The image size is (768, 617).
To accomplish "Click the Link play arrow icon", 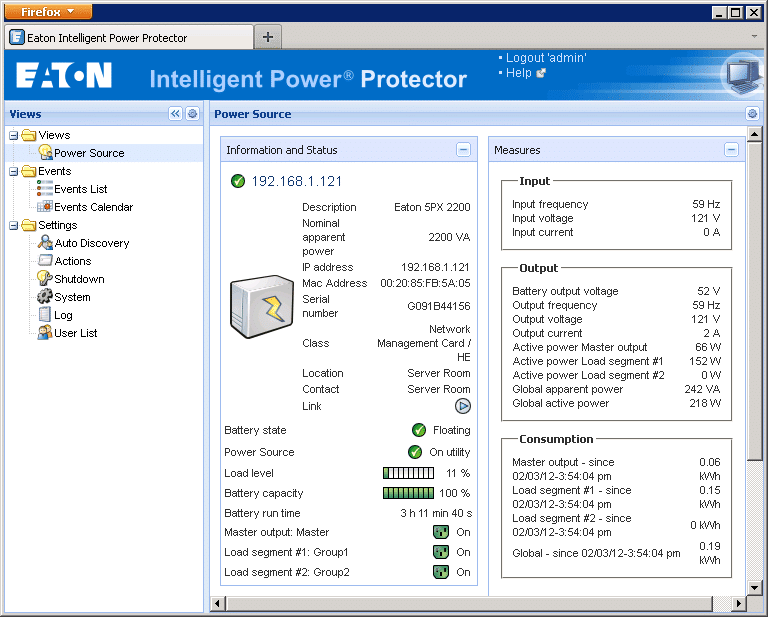I will [x=462, y=406].
